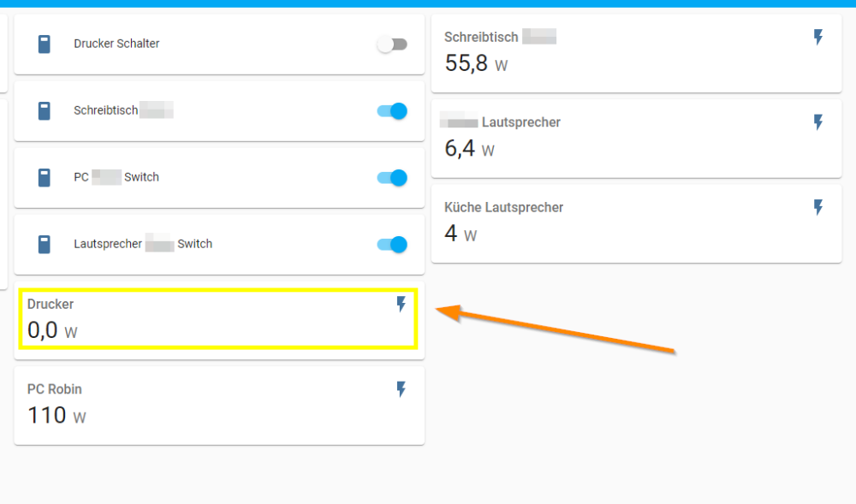Image resolution: width=856 pixels, height=504 pixels.
Task: Click the lightning icon on Drucker card
Action: [401, 305]
